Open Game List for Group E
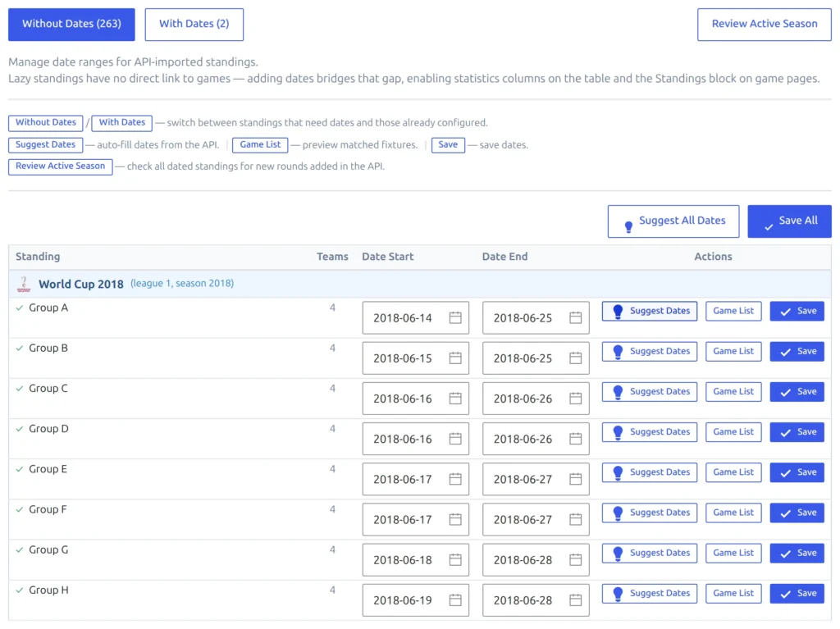This screenshot has height=629, width=840. pyautogui.click(x=733, y=472)
